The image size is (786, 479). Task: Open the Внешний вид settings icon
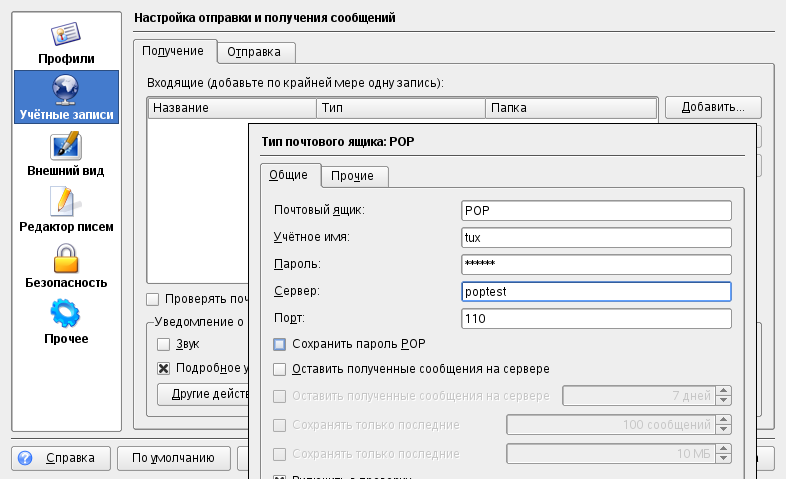point(66,145)
